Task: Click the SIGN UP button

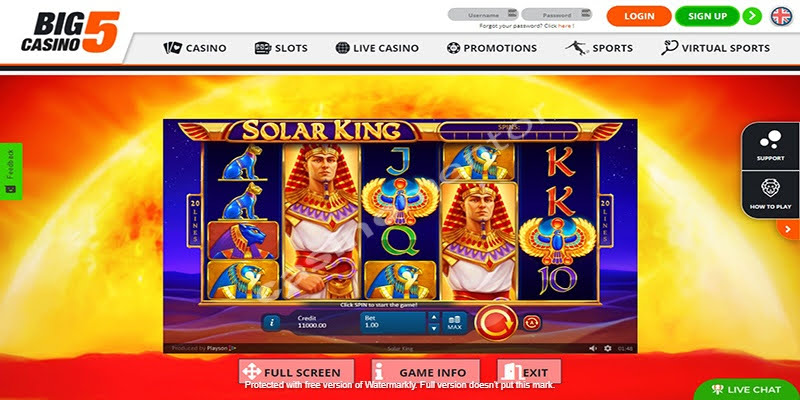Action: coord(707,16)
